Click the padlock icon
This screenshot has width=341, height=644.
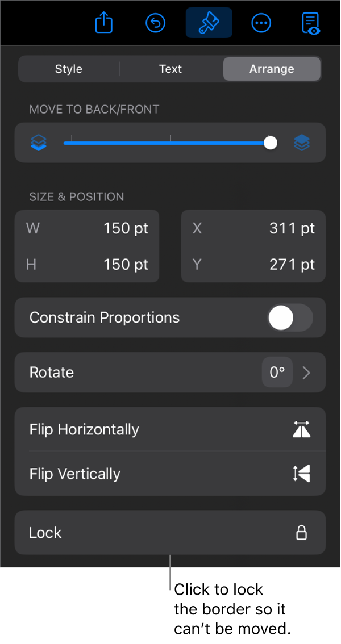(301, 533)
